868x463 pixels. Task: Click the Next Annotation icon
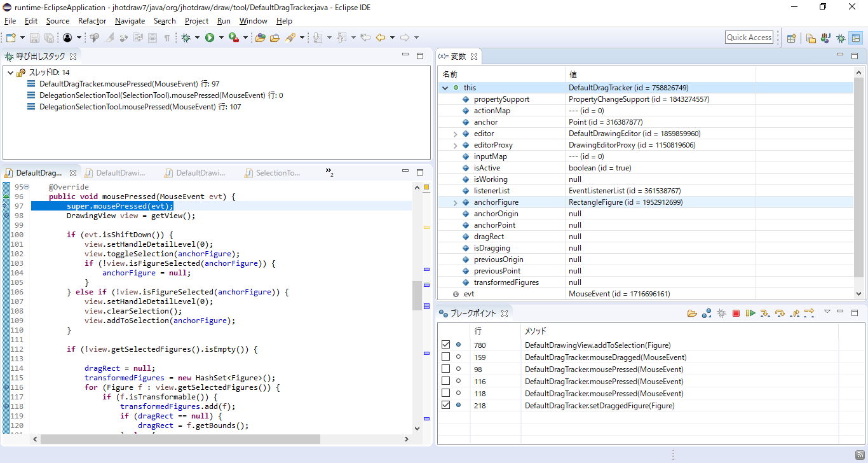pyautogui.click(x=319, y=38)
